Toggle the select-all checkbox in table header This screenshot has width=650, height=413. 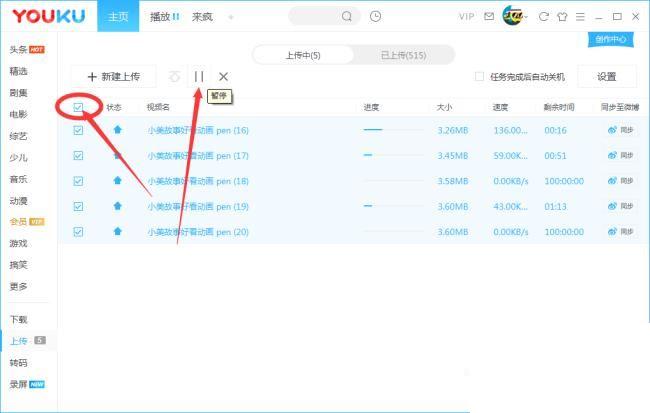pyautogui.click(x=79, y=106)
